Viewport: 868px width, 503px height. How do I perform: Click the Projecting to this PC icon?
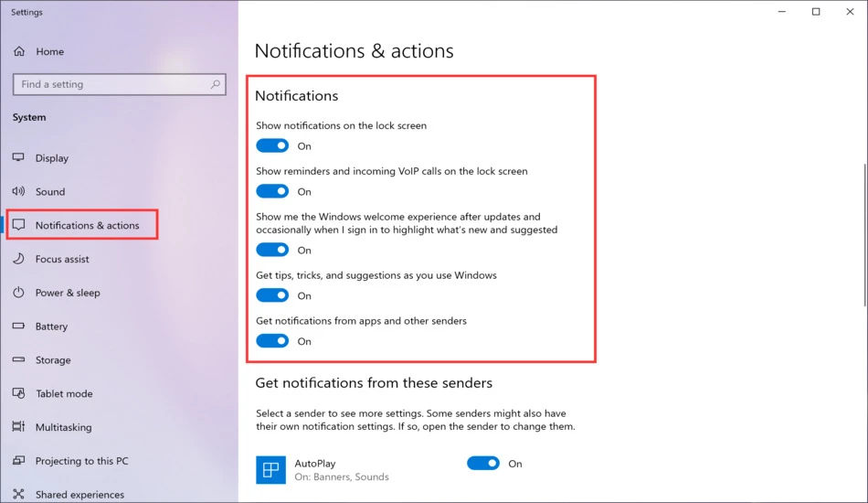[x=18, y=460]
